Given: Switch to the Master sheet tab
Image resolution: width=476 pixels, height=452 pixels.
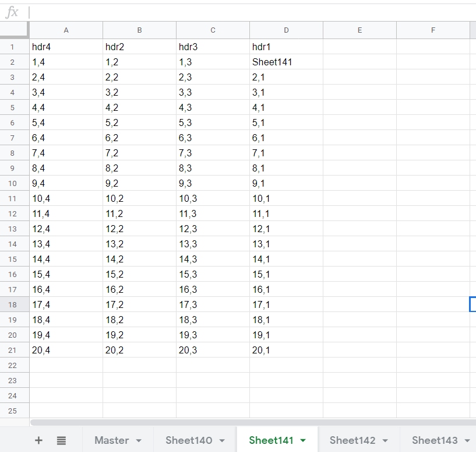Looking at the screenshot, I should pyautogui.click(x=112, y=440).
